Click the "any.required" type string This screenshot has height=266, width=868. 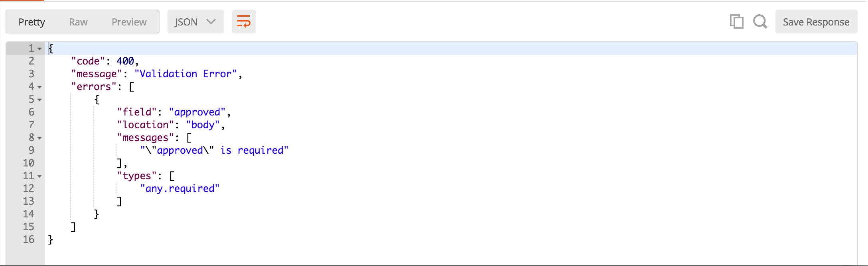click(180, 189)
